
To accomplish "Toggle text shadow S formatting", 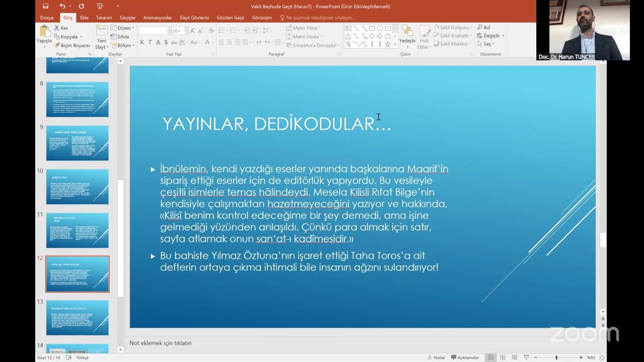I will click(165, 42).
